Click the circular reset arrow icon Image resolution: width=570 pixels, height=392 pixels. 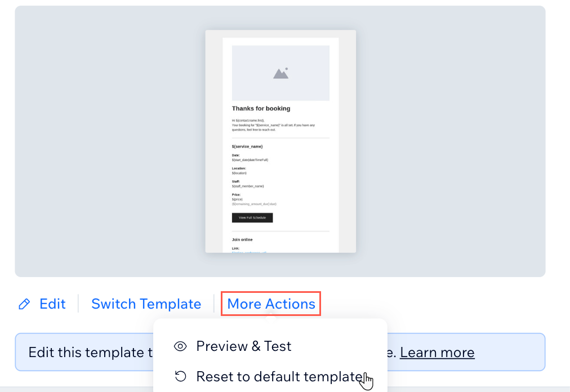tap(180, 376)
